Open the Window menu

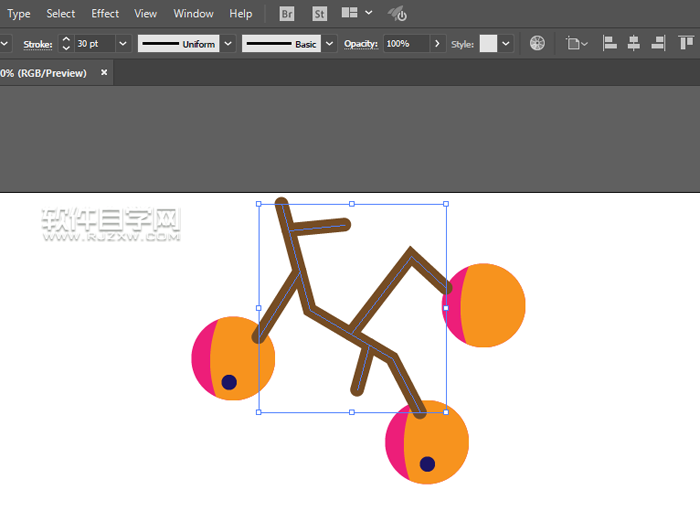click(x=193, y=14)
